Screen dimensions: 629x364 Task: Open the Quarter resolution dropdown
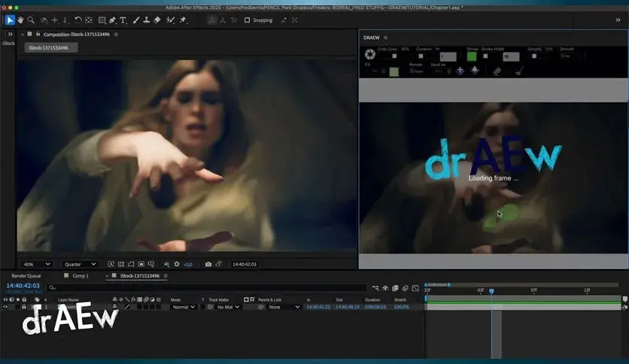click(x=80, y=264)
